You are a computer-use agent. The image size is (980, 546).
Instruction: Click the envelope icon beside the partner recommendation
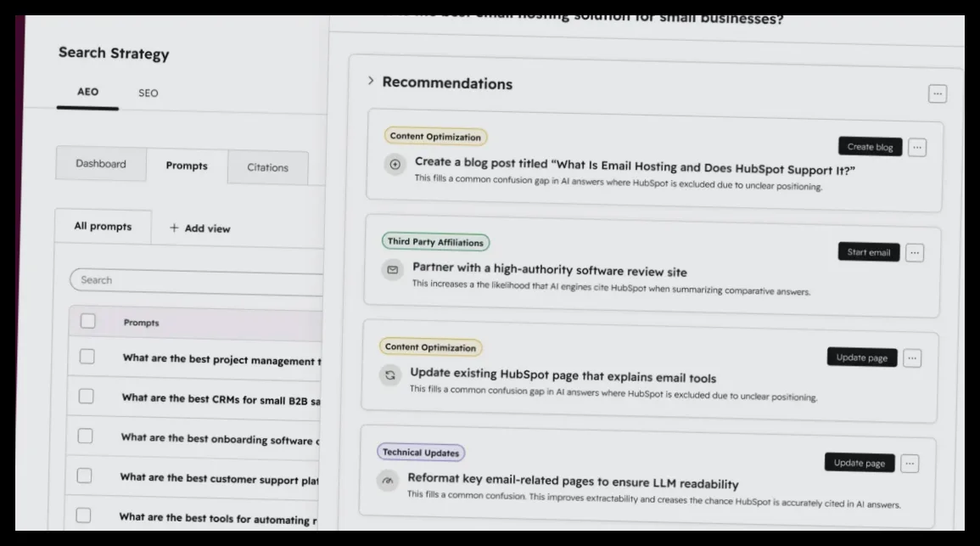pos(393,269)
